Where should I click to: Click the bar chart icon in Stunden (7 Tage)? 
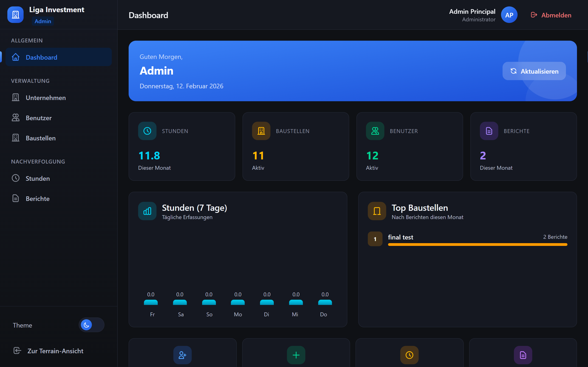click(x=147, y=211)
